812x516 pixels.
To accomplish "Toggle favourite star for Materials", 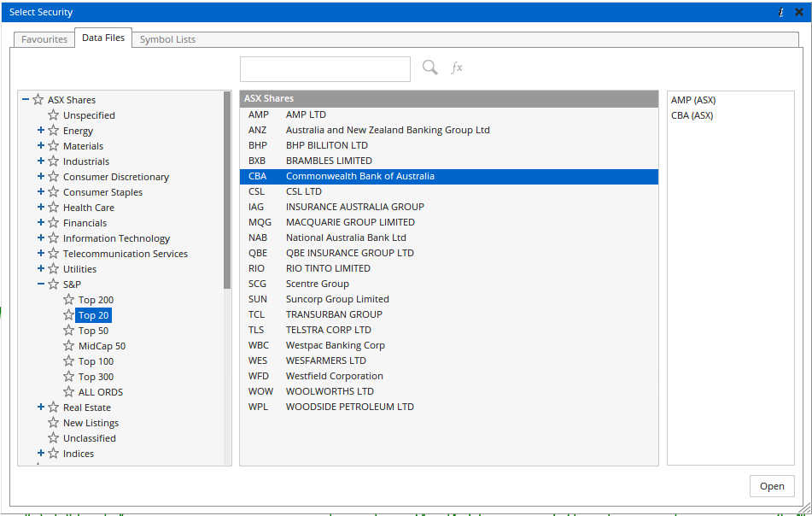I will coord(53,145).
